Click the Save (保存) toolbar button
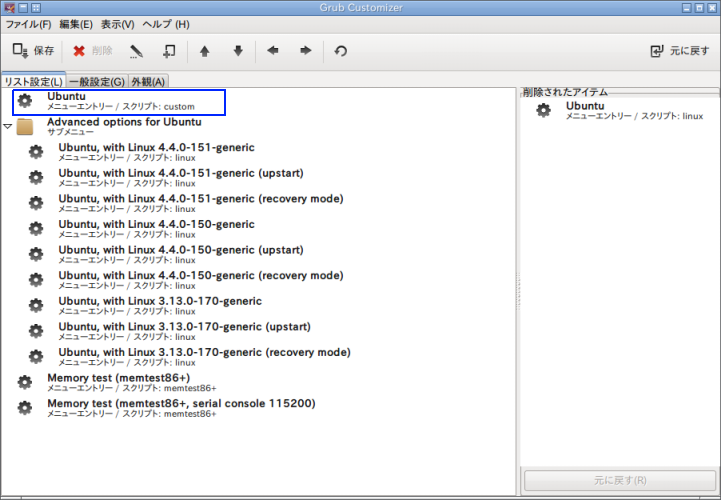The image size is (721, 500). coord(33,51)
